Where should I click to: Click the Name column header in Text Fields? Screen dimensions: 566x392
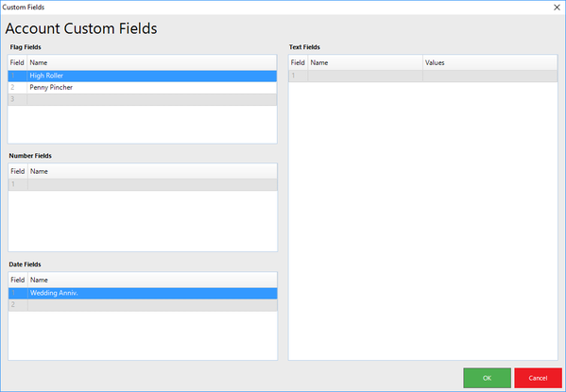365,62
